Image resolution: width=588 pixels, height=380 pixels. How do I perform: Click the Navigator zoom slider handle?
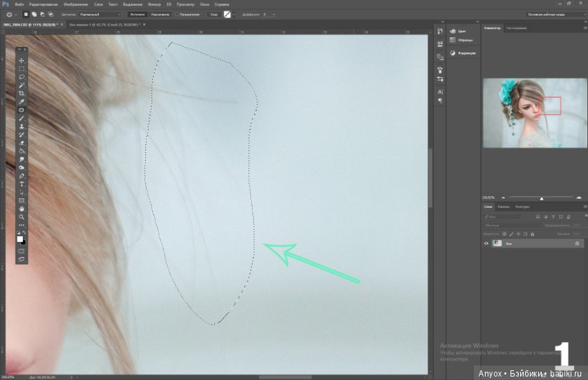pos(542,198)
